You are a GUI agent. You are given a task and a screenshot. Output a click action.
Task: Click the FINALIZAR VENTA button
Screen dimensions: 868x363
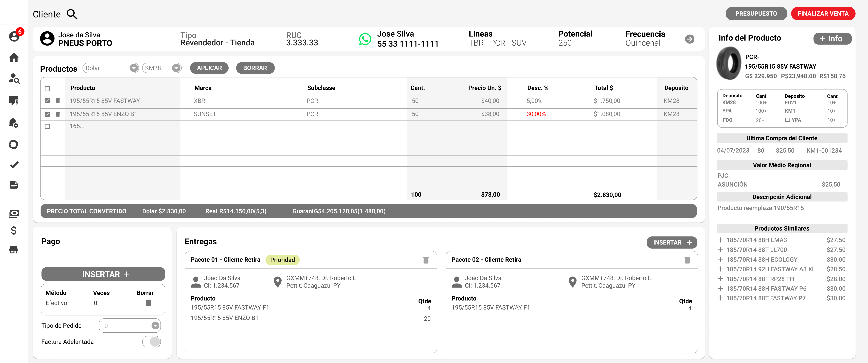(x=823, y=13)
